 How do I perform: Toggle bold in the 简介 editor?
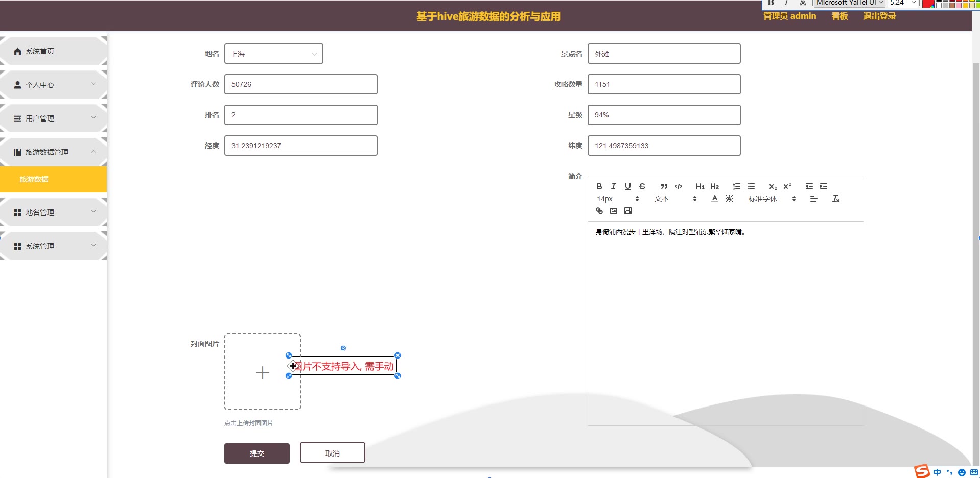pyautogui.click(x=599, y=186)
